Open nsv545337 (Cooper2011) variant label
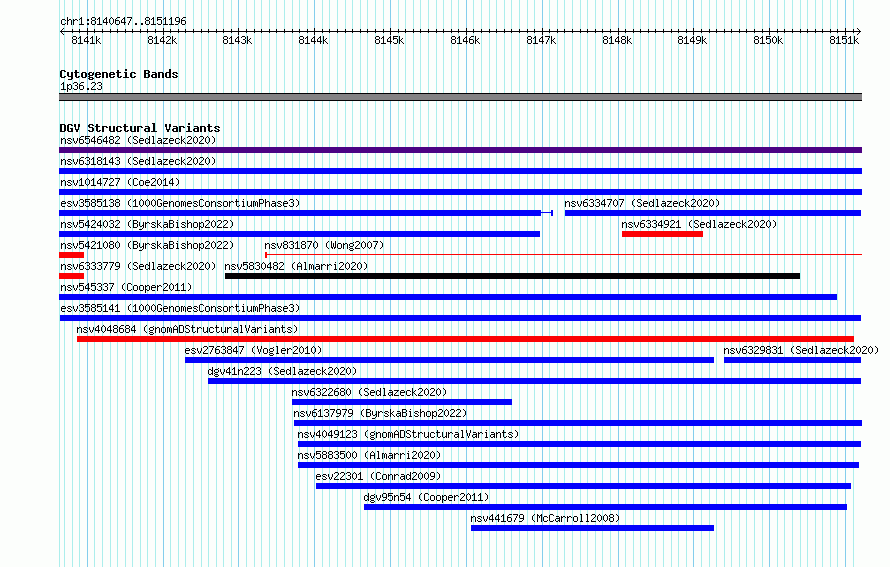890x567 pixels. pyautogui.click(x=126, y=287)
